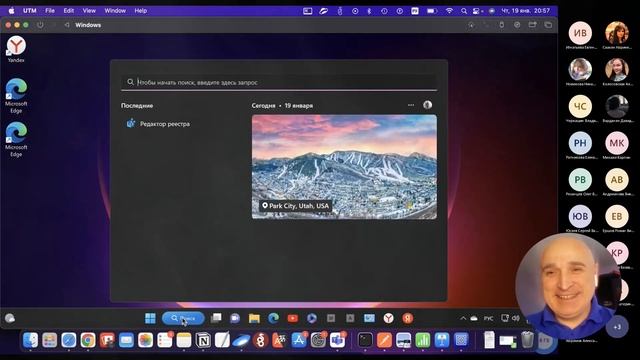Open the weather widget on the taskbar

(x=10, y=318)
